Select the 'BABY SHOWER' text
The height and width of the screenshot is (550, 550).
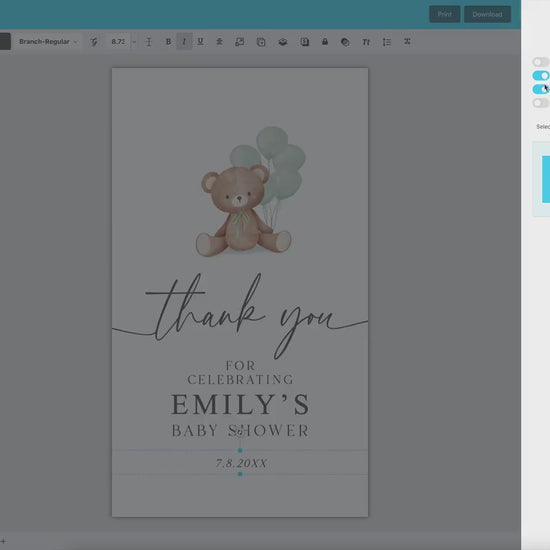point(240,431)
